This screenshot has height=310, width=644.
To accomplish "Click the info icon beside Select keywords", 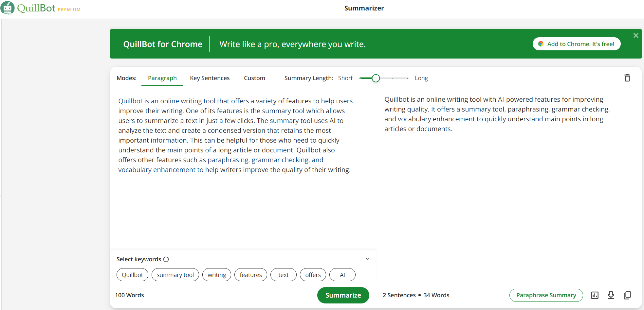I will [166, 259].
